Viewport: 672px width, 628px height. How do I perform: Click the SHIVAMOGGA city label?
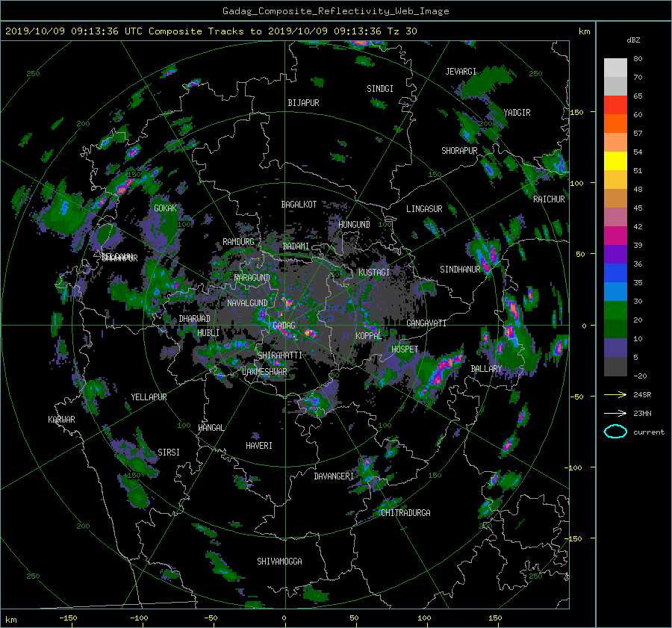click(x=279, y=562)
